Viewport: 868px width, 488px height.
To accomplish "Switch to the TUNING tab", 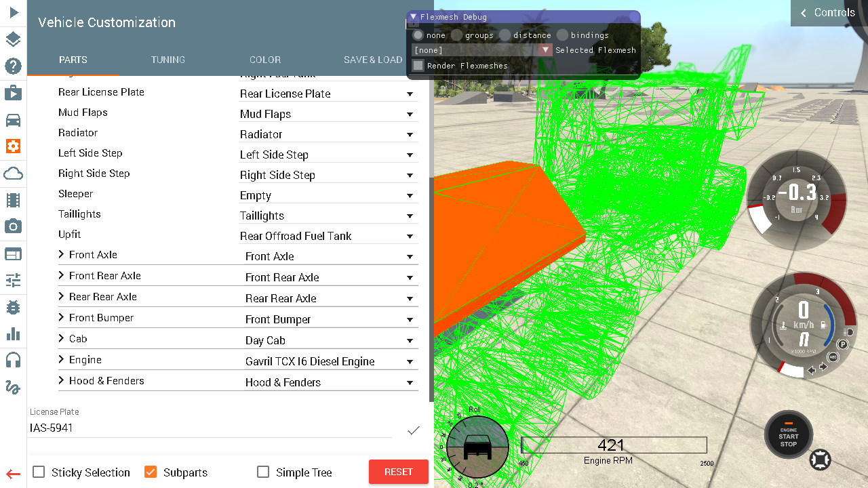I will [x=167, y=60].
